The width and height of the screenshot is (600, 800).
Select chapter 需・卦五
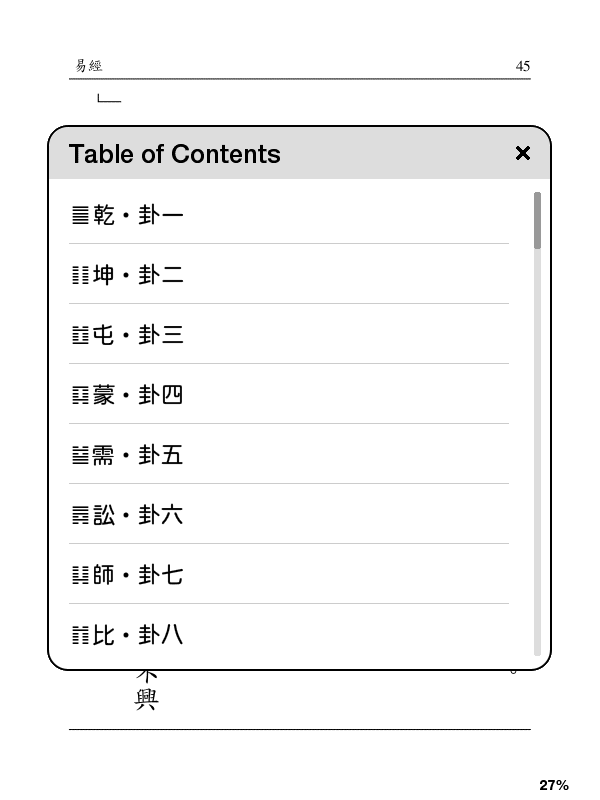(x=139, y=455)
